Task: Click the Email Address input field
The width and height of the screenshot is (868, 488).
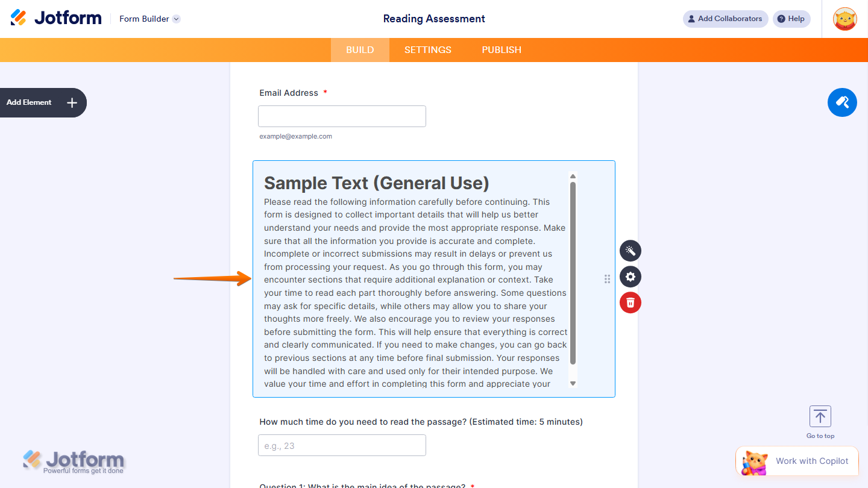Action: click(342, 116)
